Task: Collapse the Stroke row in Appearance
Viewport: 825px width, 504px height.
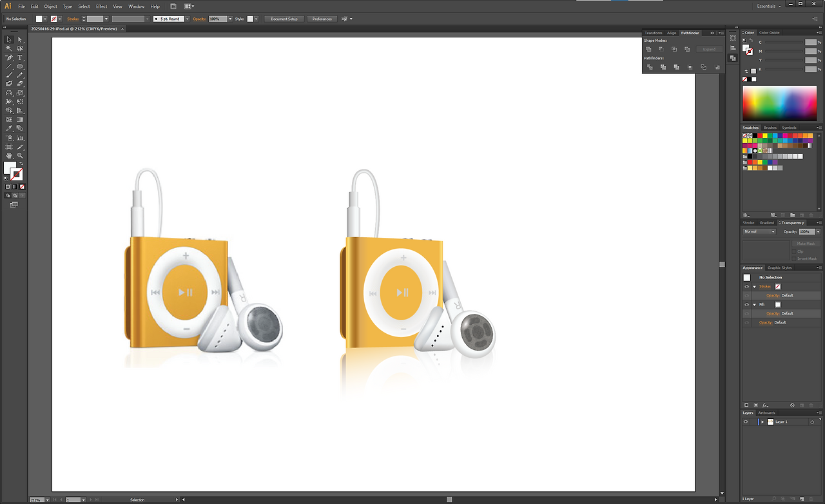Action: (x=754, y=286)
